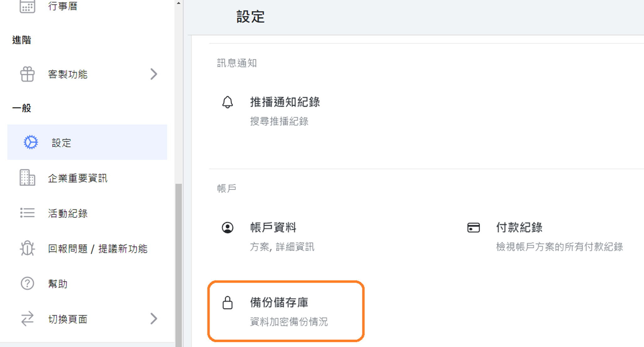The width and height of the screenshot is (644, 347).
Task: Click the swap arrows icon for 切換頁面
Action: click(27, 319)
